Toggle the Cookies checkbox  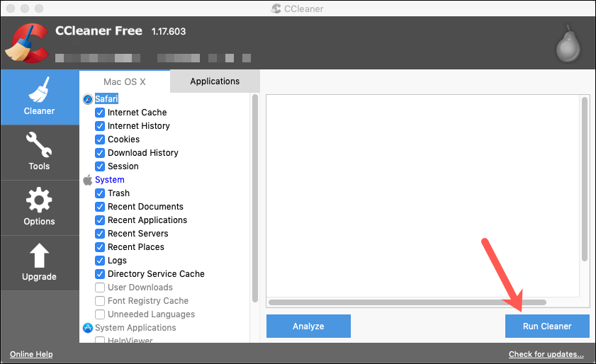100,140
